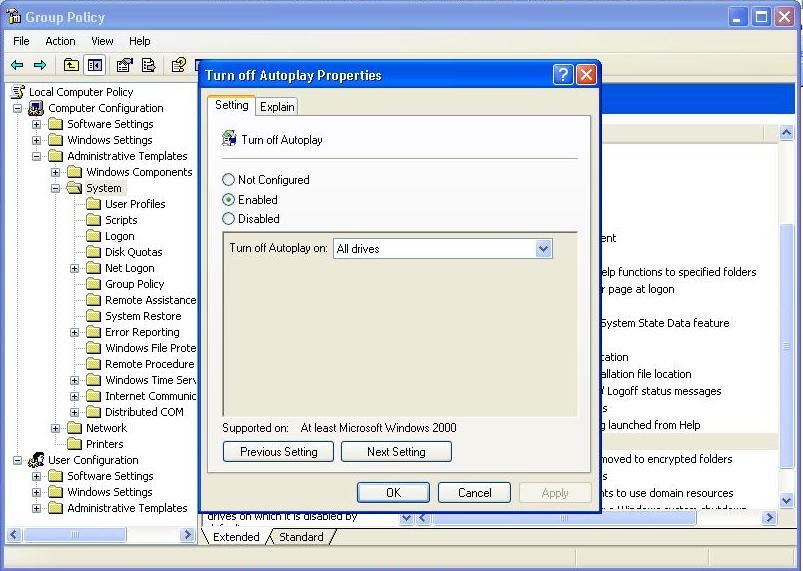Click the dialog's question mark help button
This screenshot has height=571, width=803.
tap(563, 75)
